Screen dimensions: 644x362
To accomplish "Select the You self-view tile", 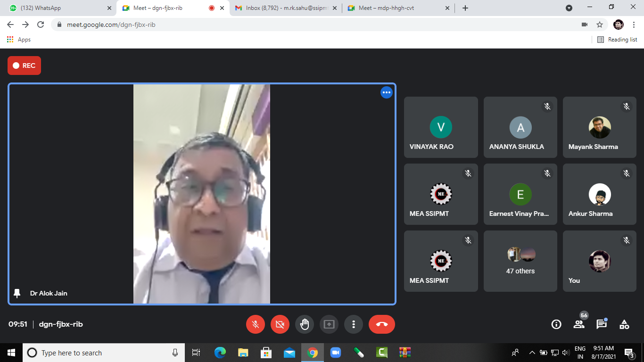I will (600, 261).
